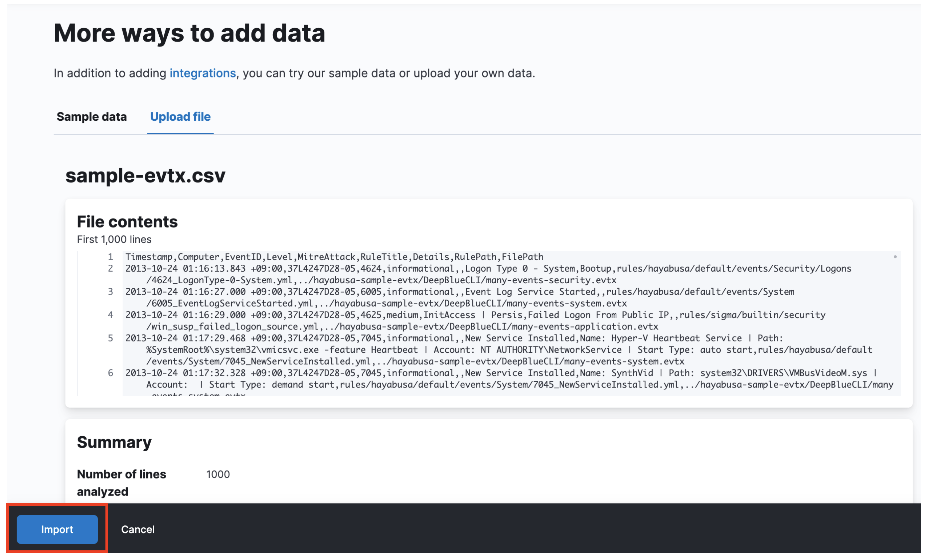Cancel the file import
The width and height of the screenshot is (928, 560).
[138, 529]
